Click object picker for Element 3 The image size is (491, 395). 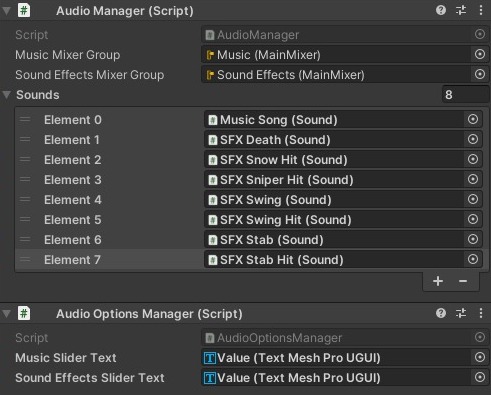473,179
